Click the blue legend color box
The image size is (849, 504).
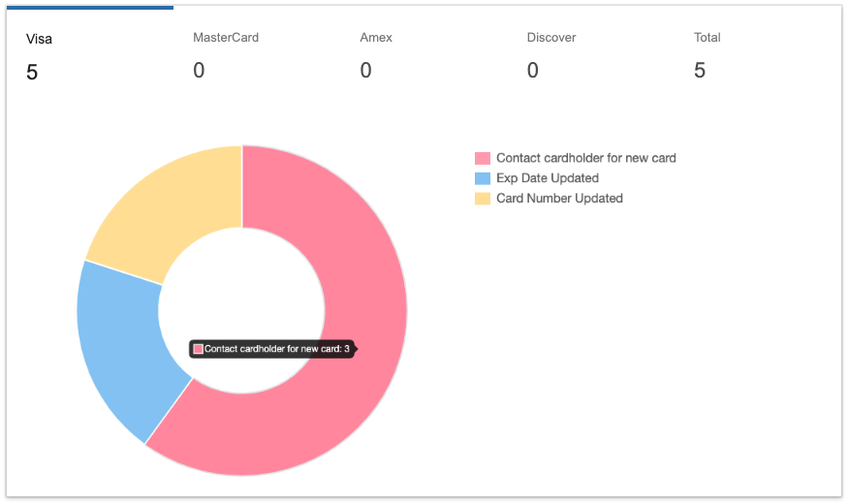click(483, 178)
